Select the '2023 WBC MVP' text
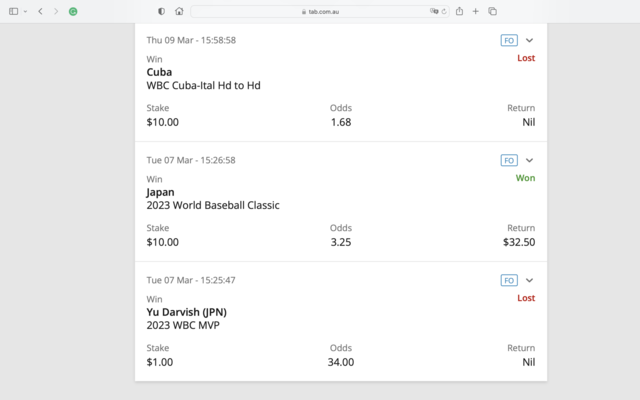Viewport: 640px width, 400px height. coord(183,325)
